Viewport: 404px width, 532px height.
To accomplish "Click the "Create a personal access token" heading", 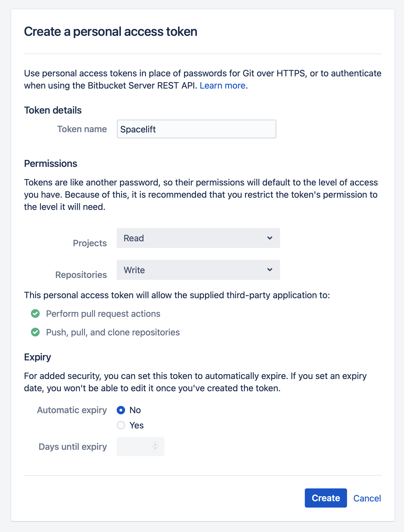I will (x=111, y=32).
